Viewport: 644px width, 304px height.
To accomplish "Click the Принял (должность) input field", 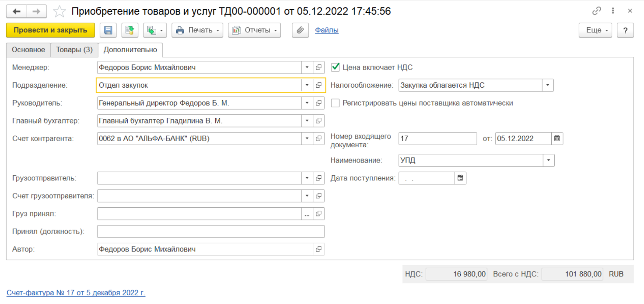I will (210, 231).
